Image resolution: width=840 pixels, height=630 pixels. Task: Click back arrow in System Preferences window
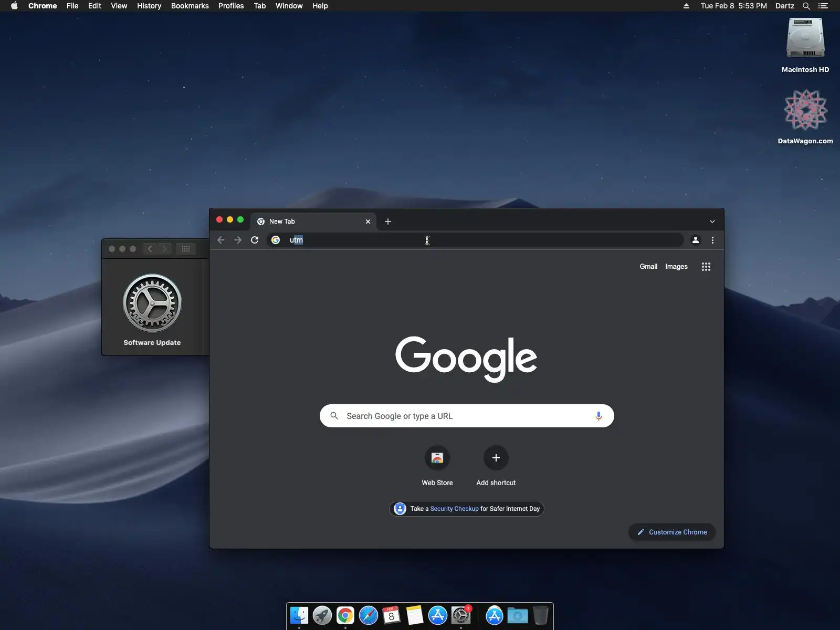point(150,249)
